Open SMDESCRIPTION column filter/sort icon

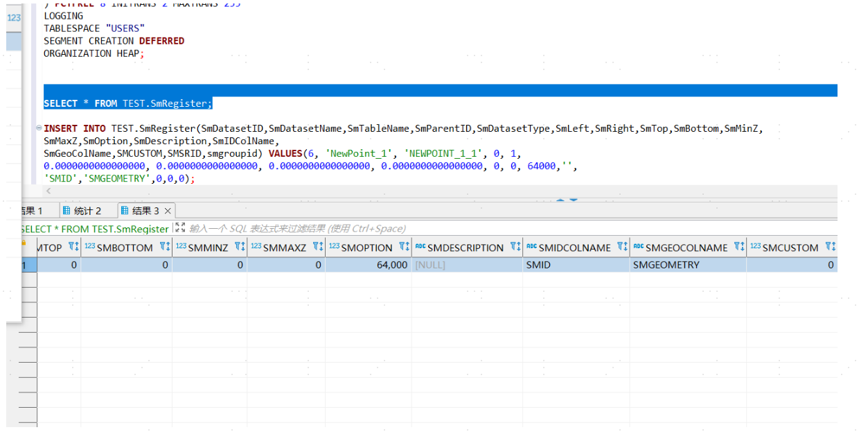515,247
